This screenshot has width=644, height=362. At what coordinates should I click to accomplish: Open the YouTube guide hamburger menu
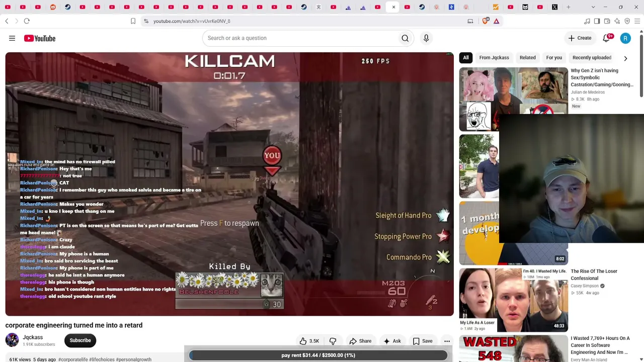[12, 38]
